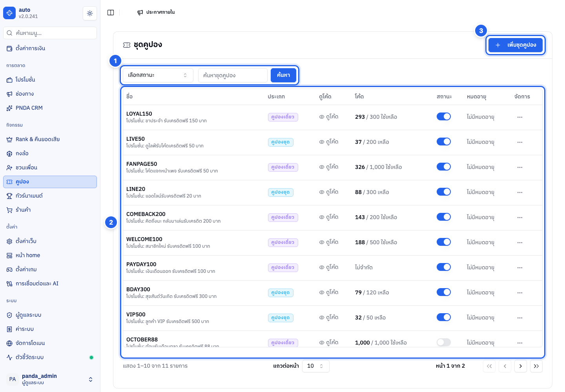Open the status filter dropdown
Screen dimensions: 565x392
pos(158,75)
